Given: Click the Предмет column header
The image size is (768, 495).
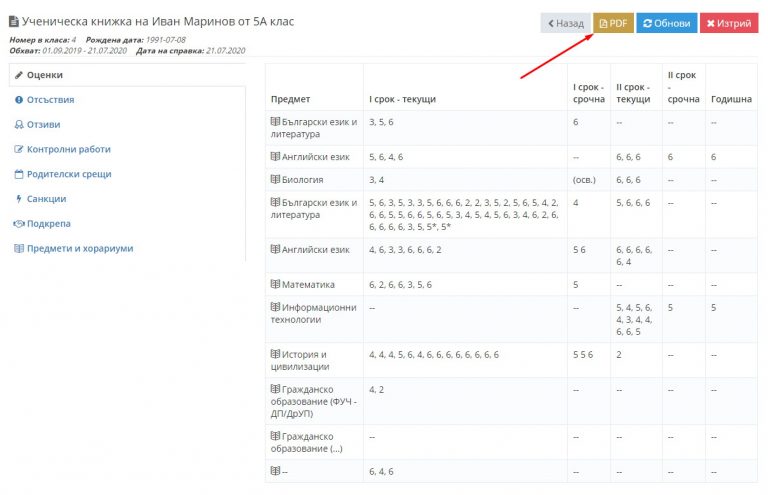Looking at the screenshot, I should coord(290,99).
